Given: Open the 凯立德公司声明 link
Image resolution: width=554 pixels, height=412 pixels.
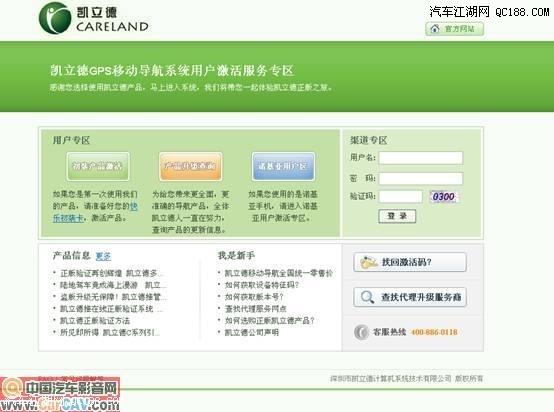Looking at the screenshot, I should (252, 332).
